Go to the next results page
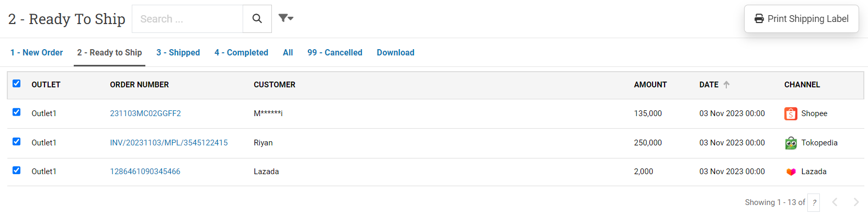 856,202
